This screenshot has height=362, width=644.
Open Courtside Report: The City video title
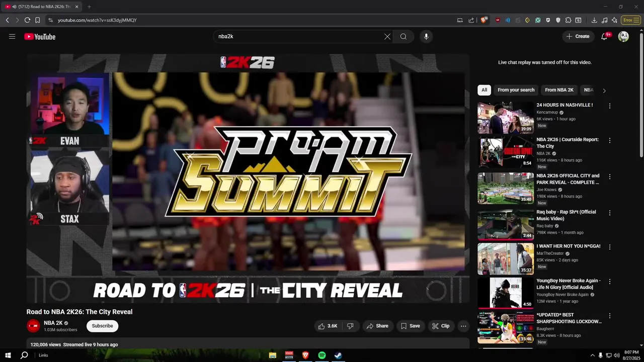(568, 143)
